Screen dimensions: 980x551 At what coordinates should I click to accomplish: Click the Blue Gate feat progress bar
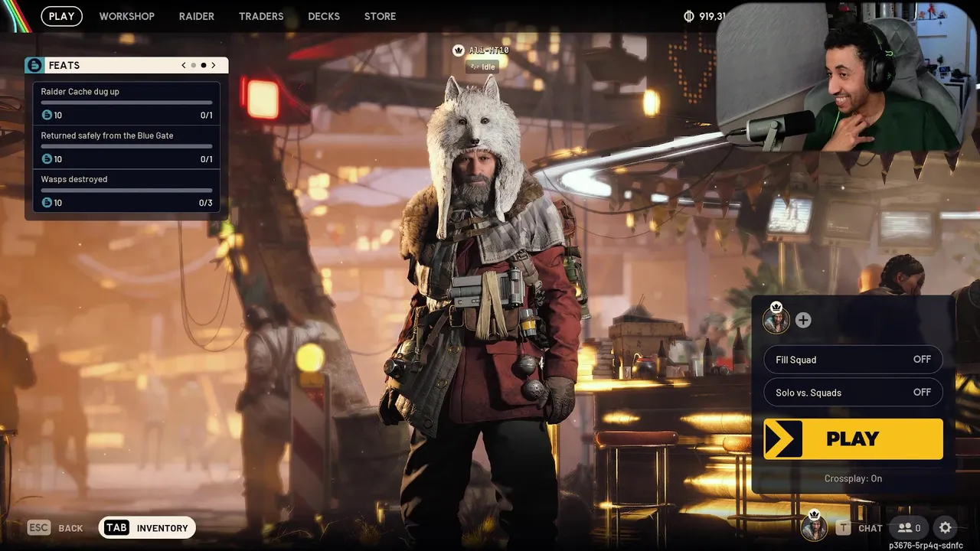[x=126, y=146]
